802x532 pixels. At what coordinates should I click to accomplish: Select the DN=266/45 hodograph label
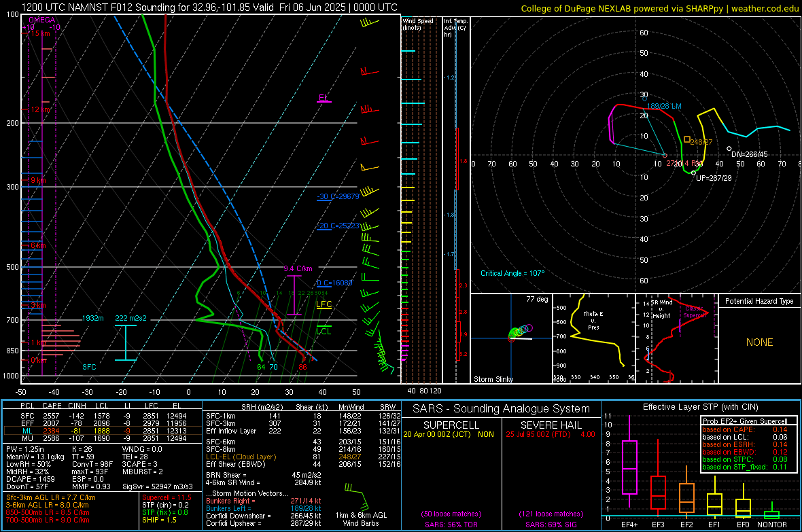point(749,154)
